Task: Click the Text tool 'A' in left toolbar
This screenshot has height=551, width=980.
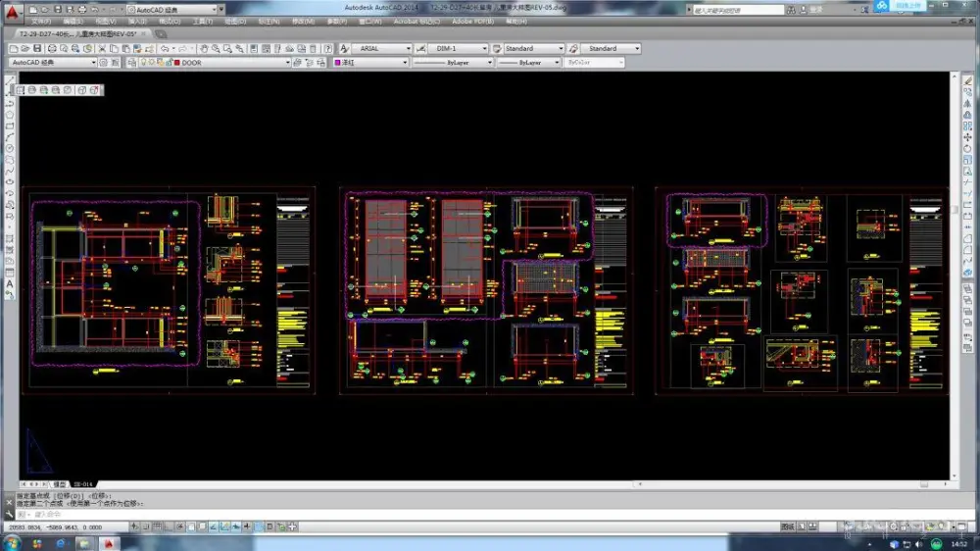Action: pos(10,284)
